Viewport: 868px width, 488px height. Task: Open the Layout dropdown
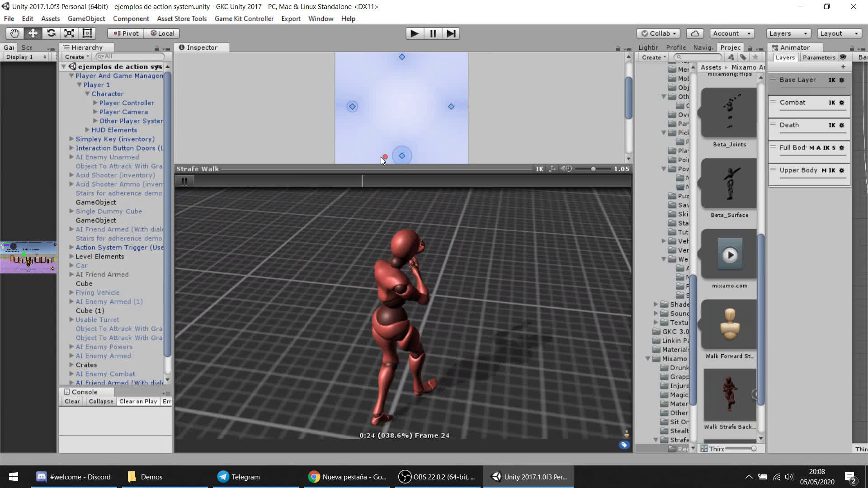click(839, 33)
